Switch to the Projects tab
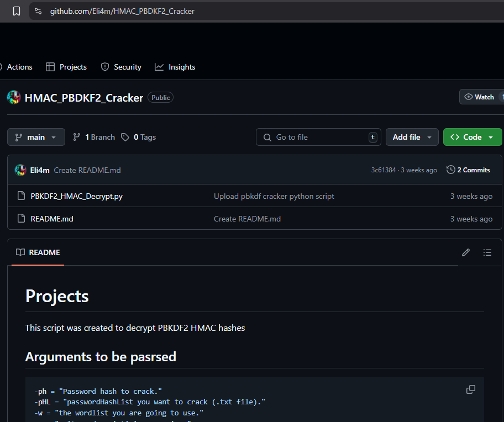Image resolution: width=504 pixels, height=422 pixels. 66,67
